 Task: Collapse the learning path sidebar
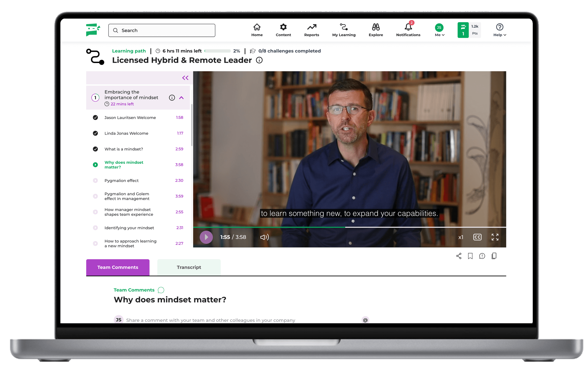[x=185, y=77]
